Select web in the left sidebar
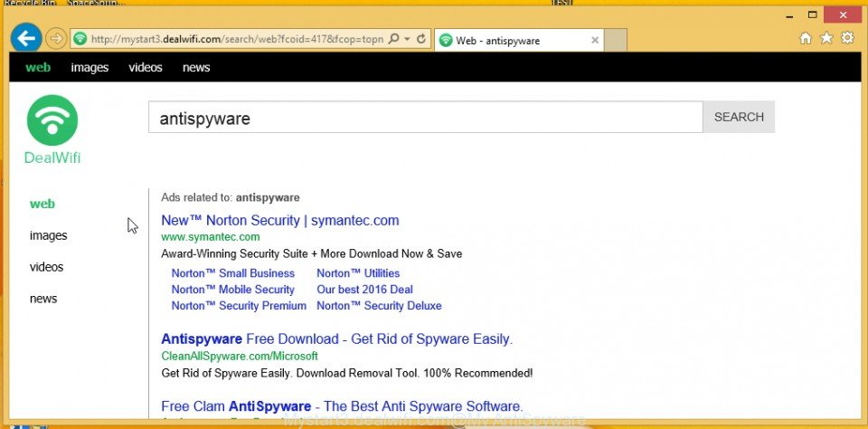Viewport: 868px width, 429px height. [42, 204]
